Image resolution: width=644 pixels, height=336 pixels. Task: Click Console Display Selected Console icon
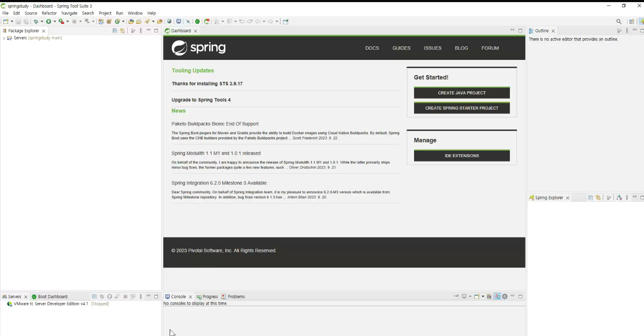pos(465,296)
